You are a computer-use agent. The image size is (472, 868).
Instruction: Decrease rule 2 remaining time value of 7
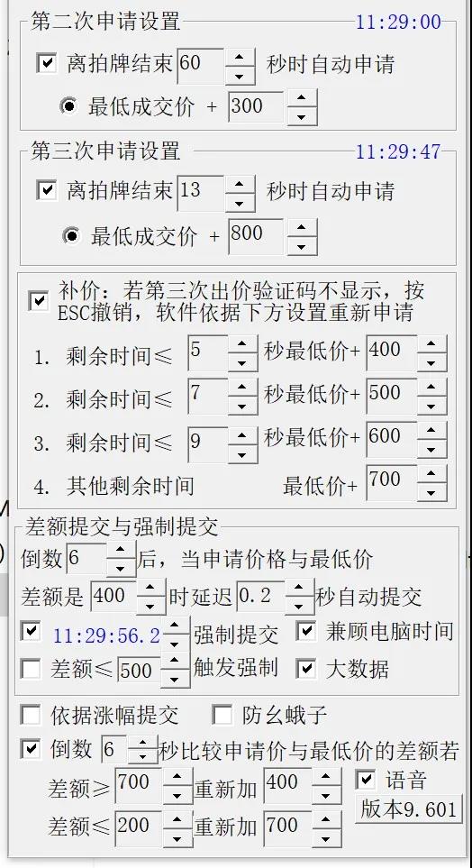(x=242, y=406)
